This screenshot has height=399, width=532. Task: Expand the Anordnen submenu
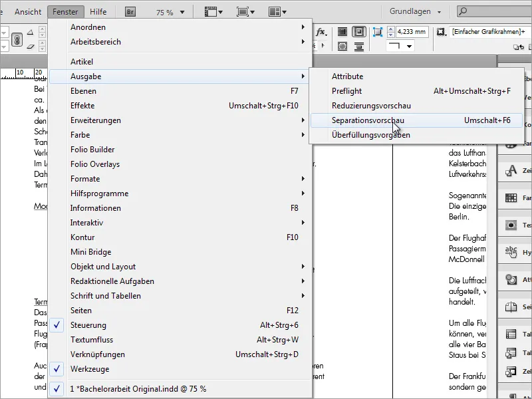[x=180, y=27]
